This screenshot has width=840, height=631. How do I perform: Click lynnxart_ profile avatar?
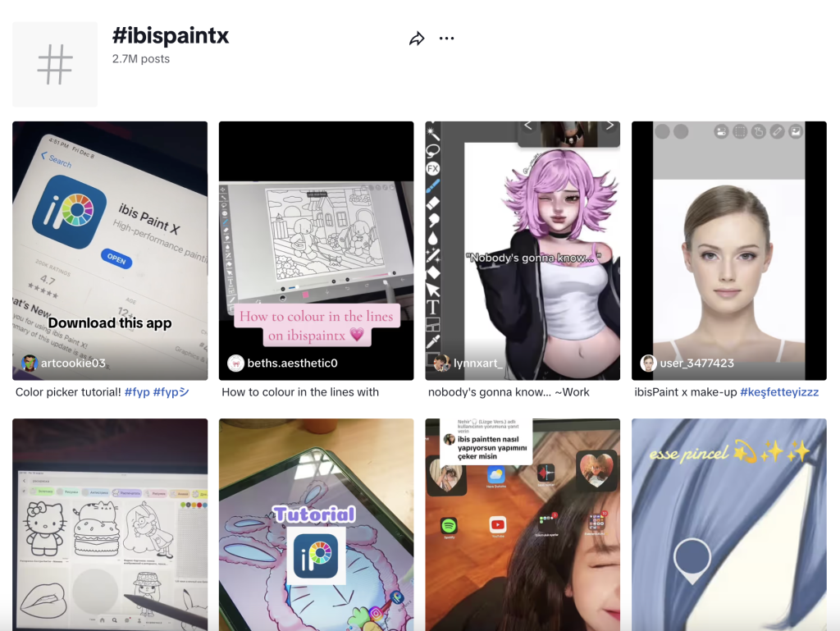tap(442, 363)
